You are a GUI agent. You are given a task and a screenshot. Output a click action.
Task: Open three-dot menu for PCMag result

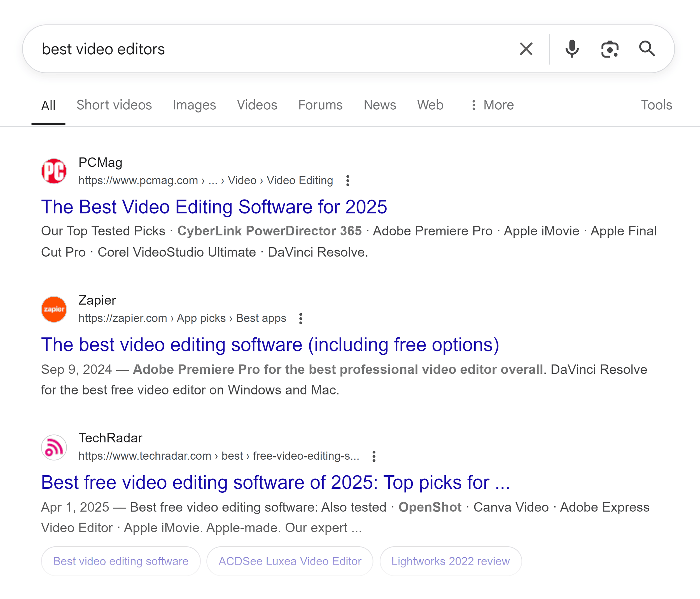[348, 181]
